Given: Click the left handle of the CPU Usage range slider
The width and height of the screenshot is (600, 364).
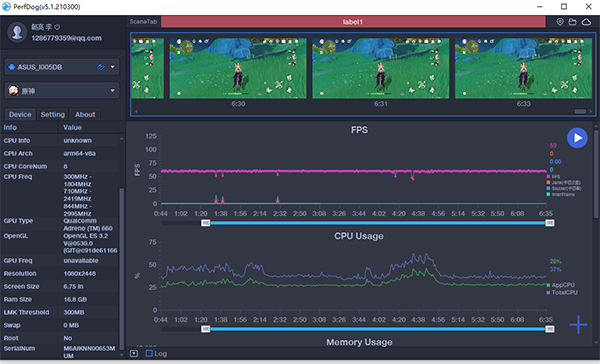Looking at the screenshot, I should tap(206, 329).
